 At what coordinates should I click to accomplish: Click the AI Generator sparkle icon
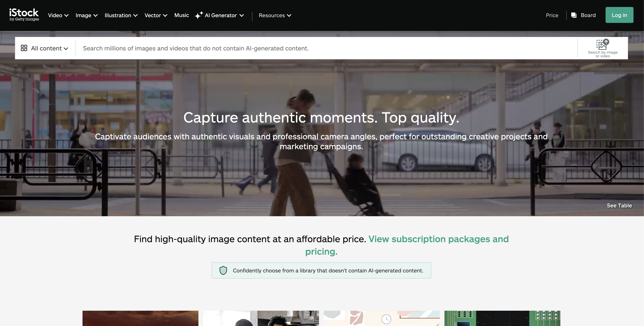199,15
